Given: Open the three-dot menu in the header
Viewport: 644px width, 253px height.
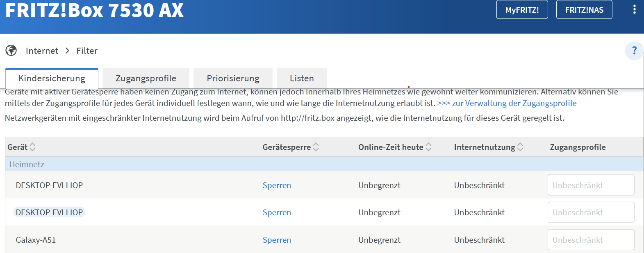Looking at the screenshot, I should 634,9.
